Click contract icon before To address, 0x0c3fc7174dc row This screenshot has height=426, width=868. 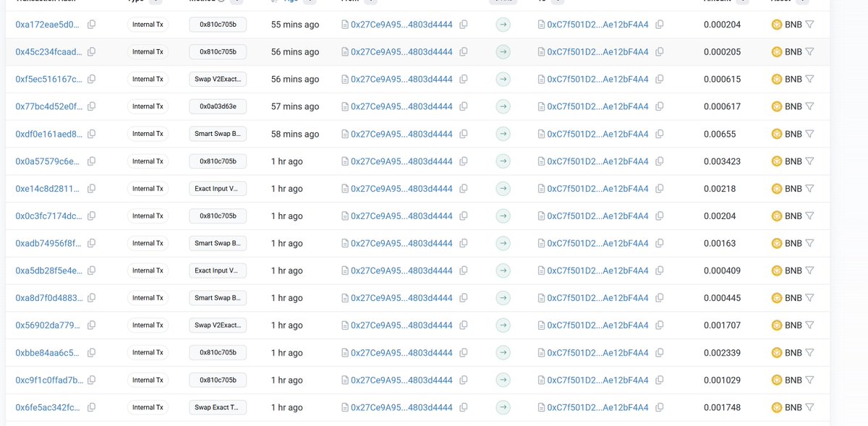tap(541, 216)
